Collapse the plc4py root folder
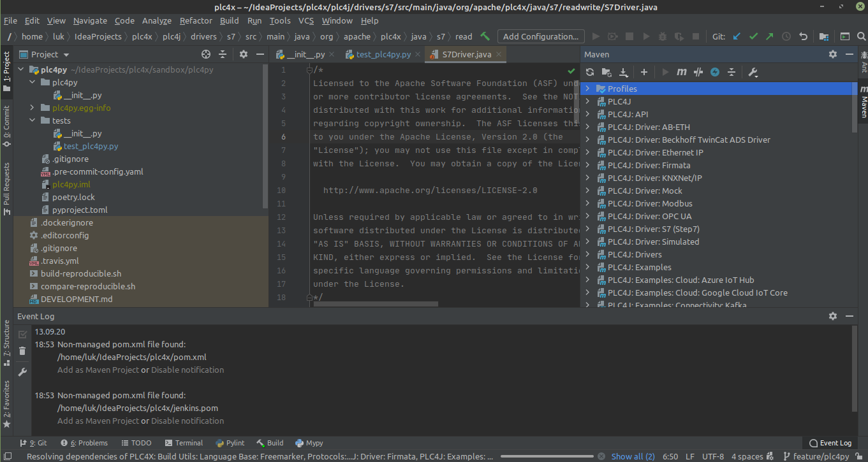This screenshot has width=868, height=462. (21, 69)
